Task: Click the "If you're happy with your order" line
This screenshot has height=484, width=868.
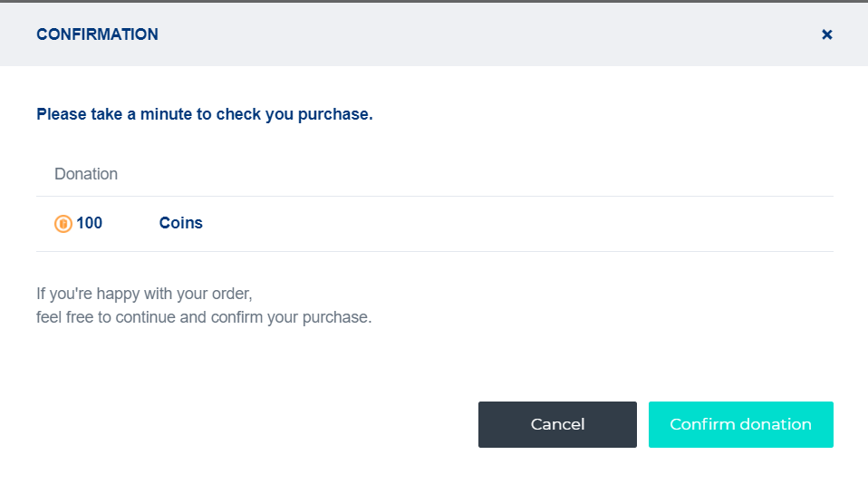Action: click(143, 295)
